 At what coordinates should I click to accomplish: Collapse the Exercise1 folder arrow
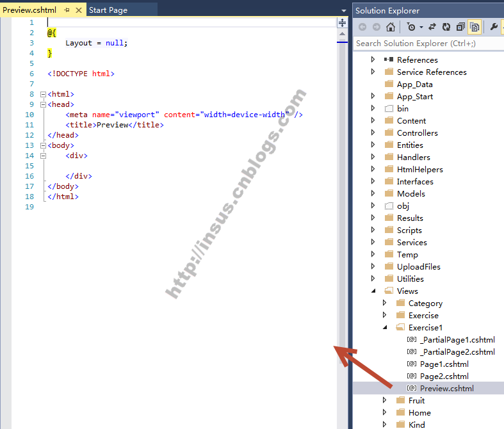point(385,327)
